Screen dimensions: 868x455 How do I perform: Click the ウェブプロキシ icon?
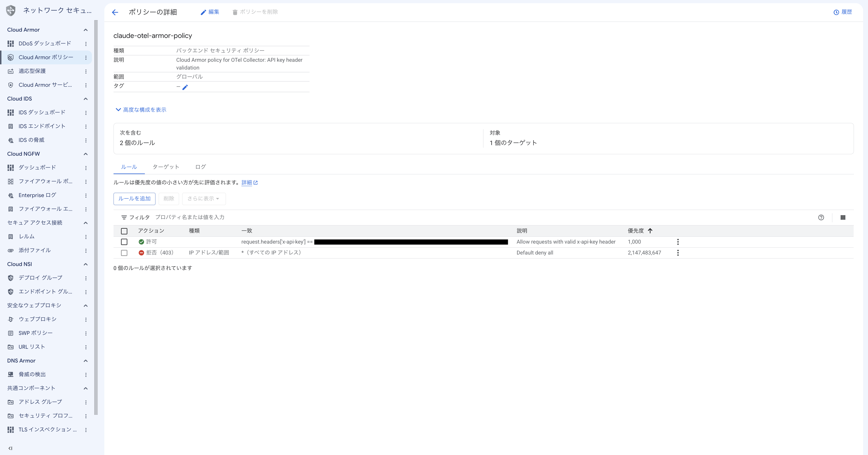[11, 319]
